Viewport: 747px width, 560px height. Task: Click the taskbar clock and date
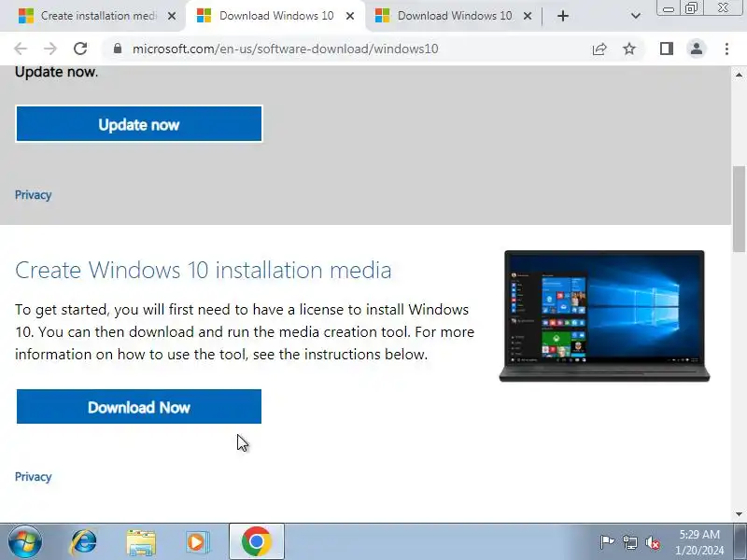click(x=698, y=542)
